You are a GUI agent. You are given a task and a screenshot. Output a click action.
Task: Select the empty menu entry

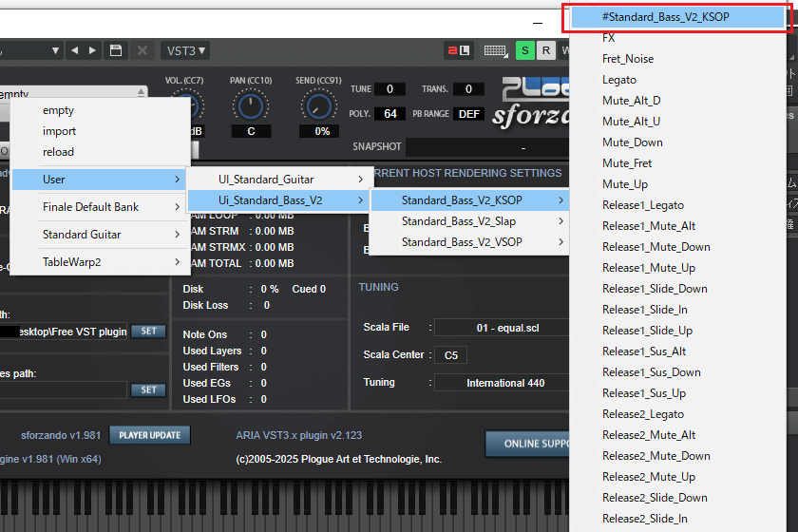pos(99,110)
